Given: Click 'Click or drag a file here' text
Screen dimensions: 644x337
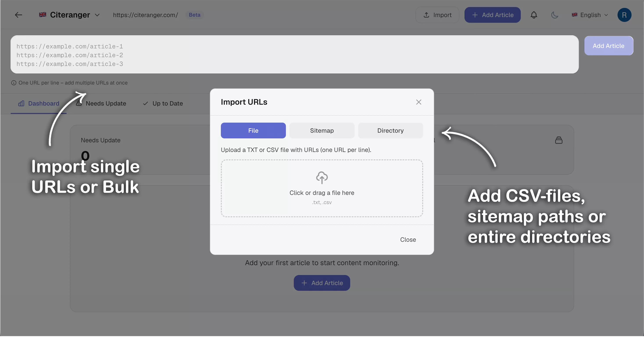Looking at the screenshot, I should (322, 193).
